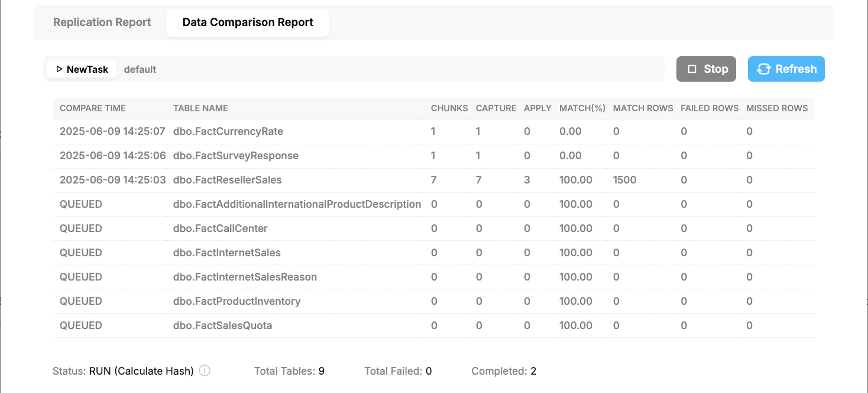This screenshot has height=393, width=868.
Task: Click the 0.00 match for FactCurrencyRate
Action: click(571, 131)
